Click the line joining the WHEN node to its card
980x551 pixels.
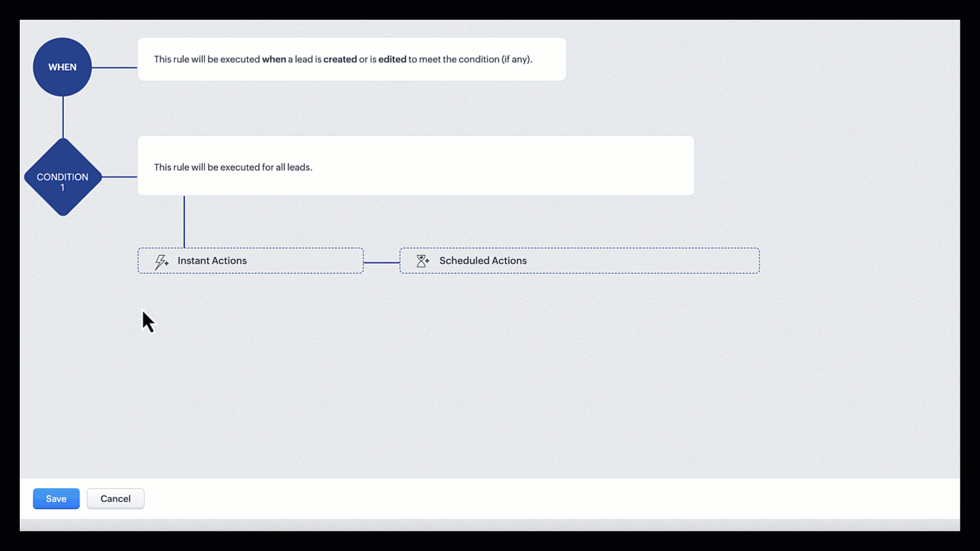tap(114, 67)
